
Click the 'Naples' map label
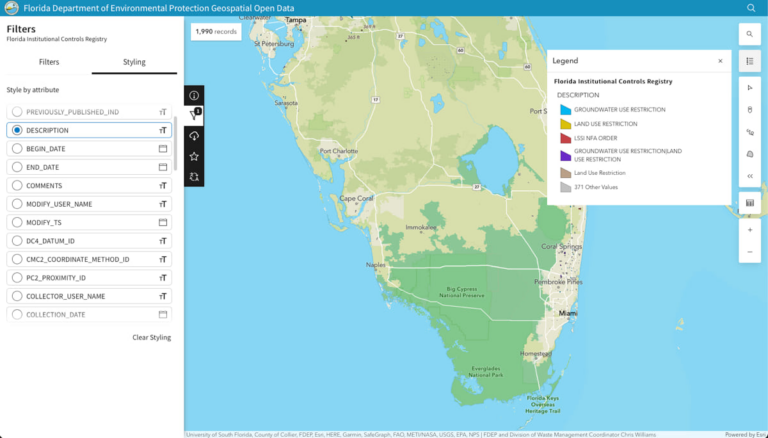tap(376, 265)
